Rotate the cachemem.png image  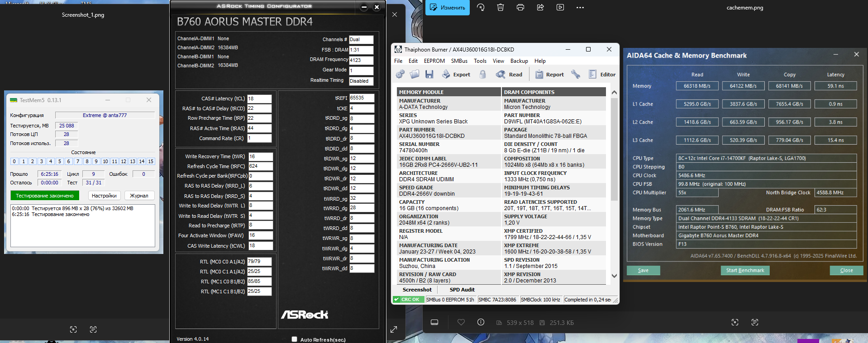pos(481,7)
